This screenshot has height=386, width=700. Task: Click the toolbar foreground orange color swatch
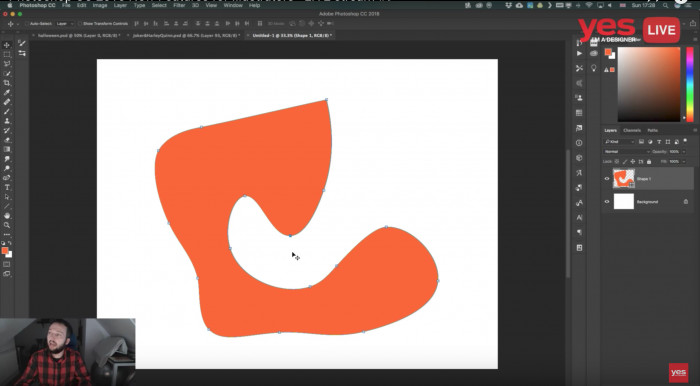(x=5, y=251)
